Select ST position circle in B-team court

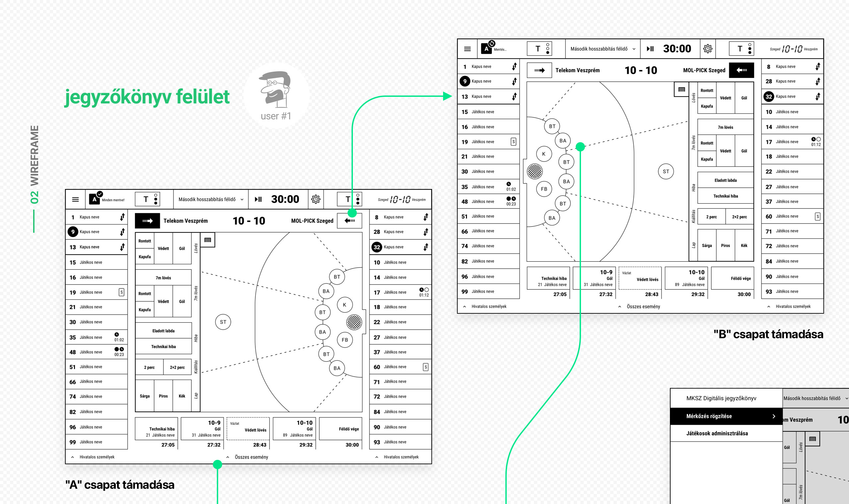pyautogui.click(x=666, y=171)
